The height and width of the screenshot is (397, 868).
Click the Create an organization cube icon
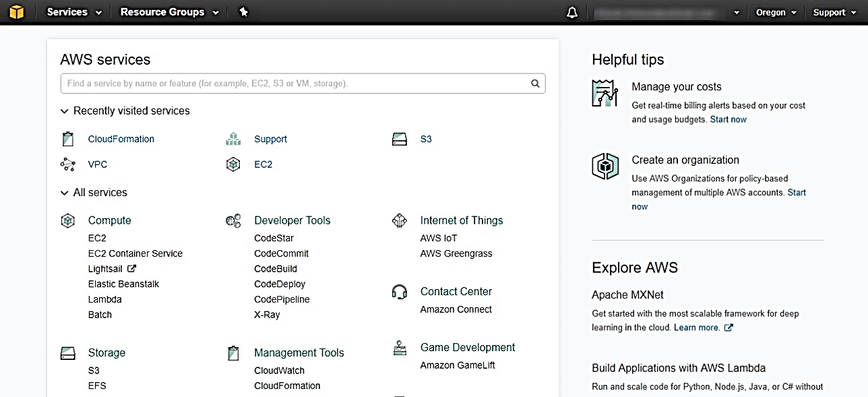click(605, 166)
